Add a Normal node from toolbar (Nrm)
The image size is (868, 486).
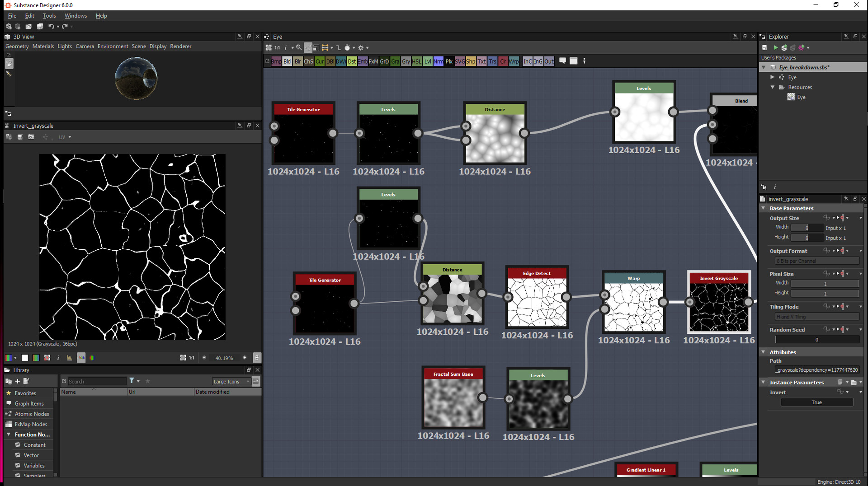(x=439, y=61)
